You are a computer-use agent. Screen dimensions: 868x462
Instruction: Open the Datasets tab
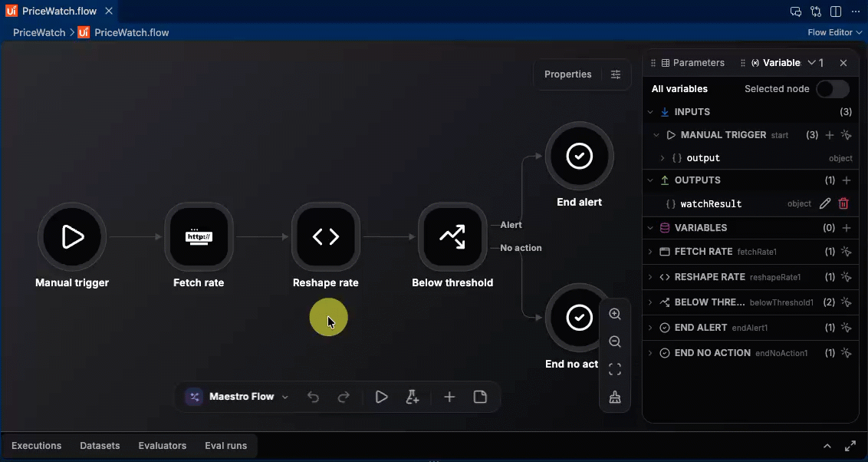100,445
